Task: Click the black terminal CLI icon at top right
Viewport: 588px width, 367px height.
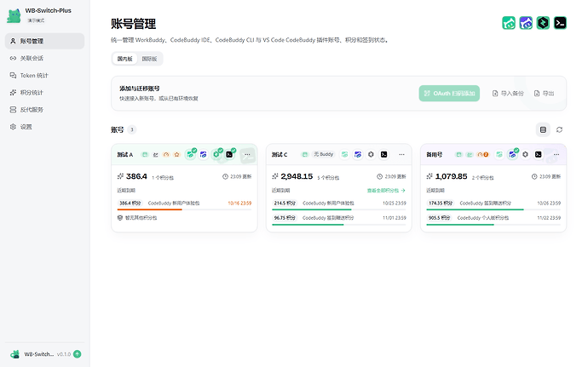Action: [x=560, y=23]
